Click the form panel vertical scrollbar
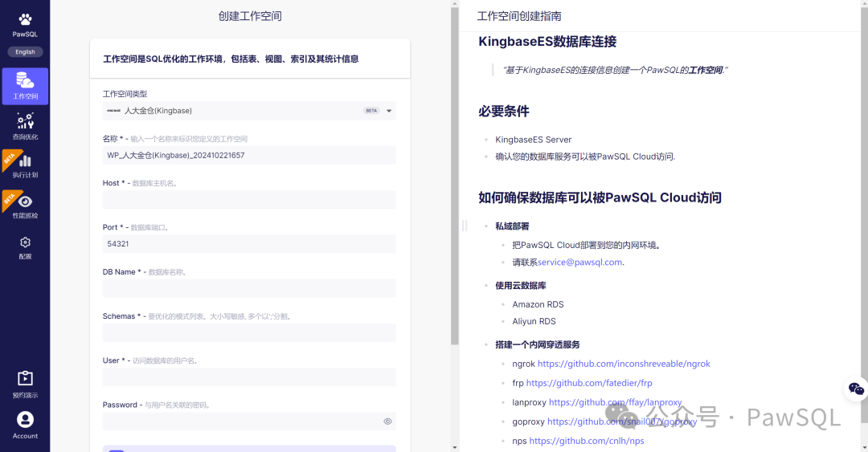868x452 pixels. pyautogui.click(x=455, y=176)
